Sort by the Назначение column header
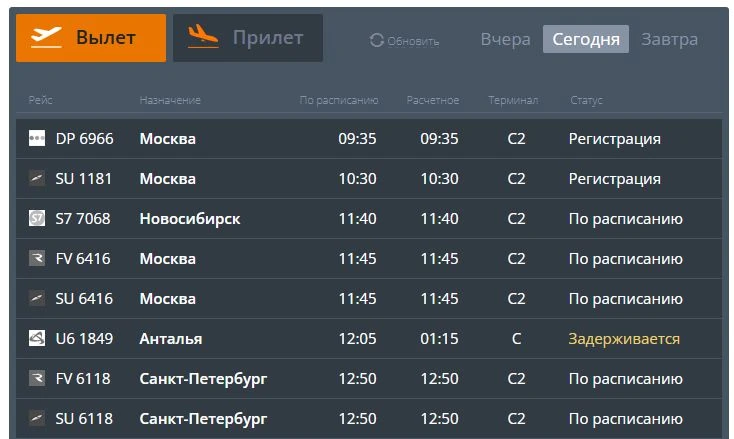Image resolution: width=734 pixels, height=439 pixels. click(170, 100)
